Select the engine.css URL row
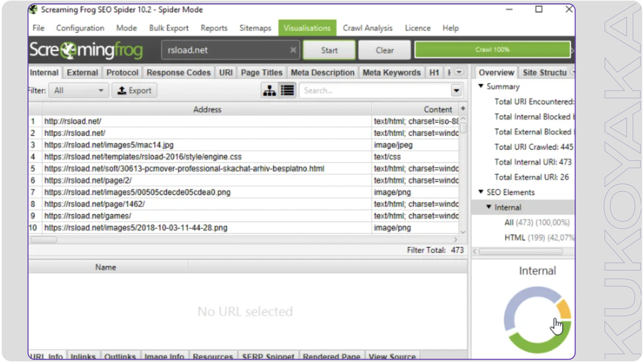Viewport: 644px width, 362px height. click(244, 157)
